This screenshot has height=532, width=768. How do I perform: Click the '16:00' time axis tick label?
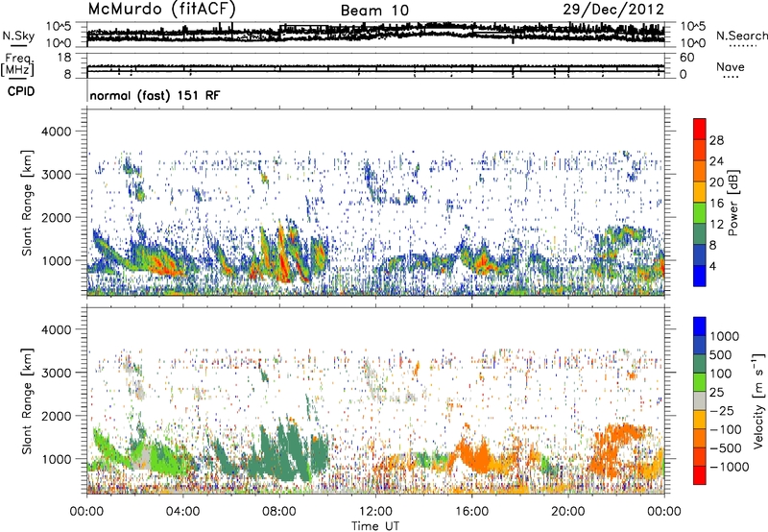tap(471, 512)
